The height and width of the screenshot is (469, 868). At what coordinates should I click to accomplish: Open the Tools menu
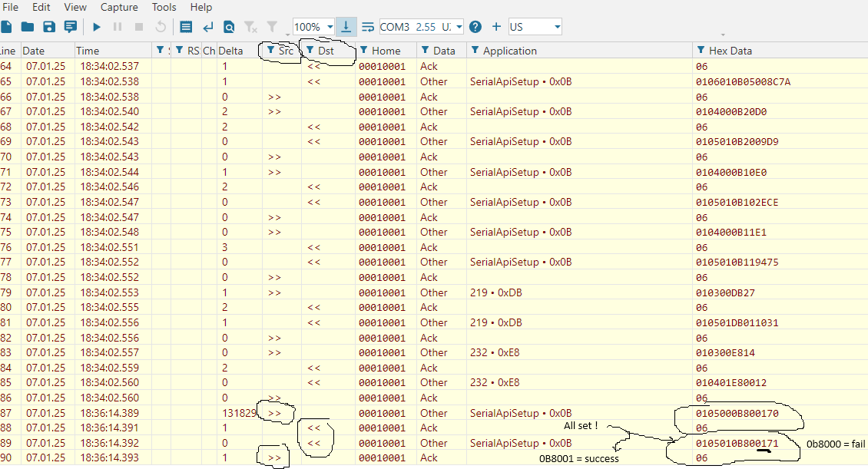point(164,7)
